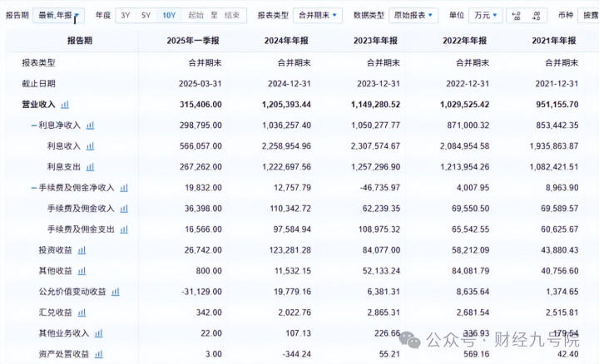Open chart icon beside 利息收入
Screen dimensions: 599x364
point(90,146)
